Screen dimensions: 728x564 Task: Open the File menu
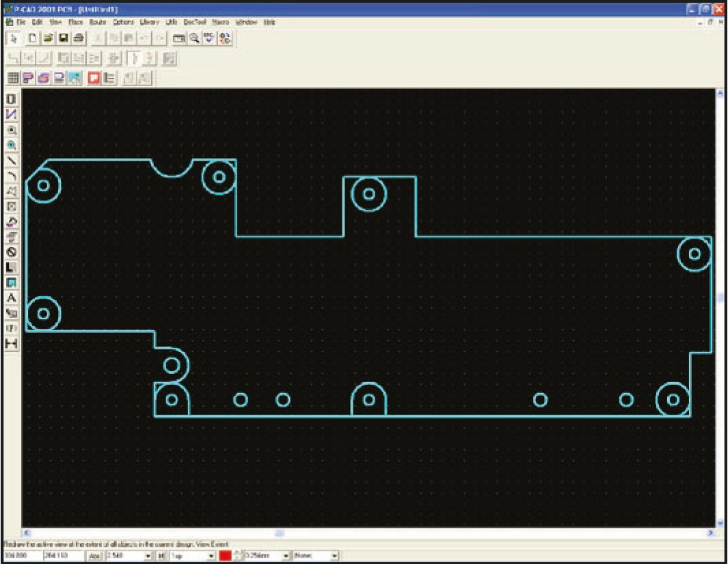pos(21,22)
